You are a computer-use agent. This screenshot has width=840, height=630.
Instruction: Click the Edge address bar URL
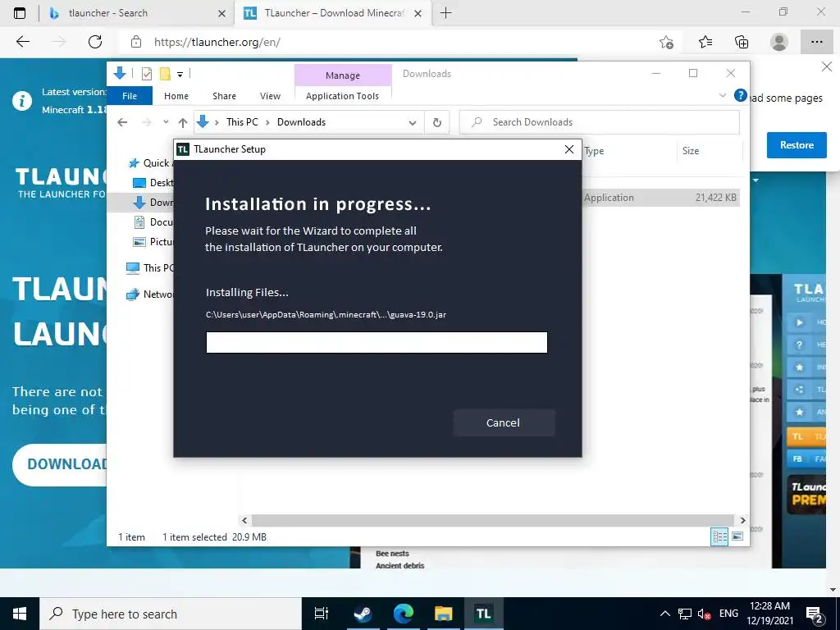pos(217,43)
